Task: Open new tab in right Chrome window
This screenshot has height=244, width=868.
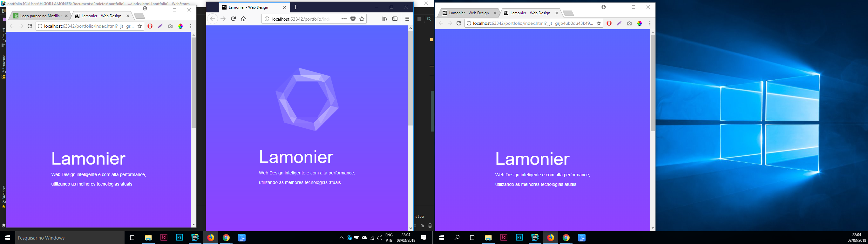Action: point(568,13)
